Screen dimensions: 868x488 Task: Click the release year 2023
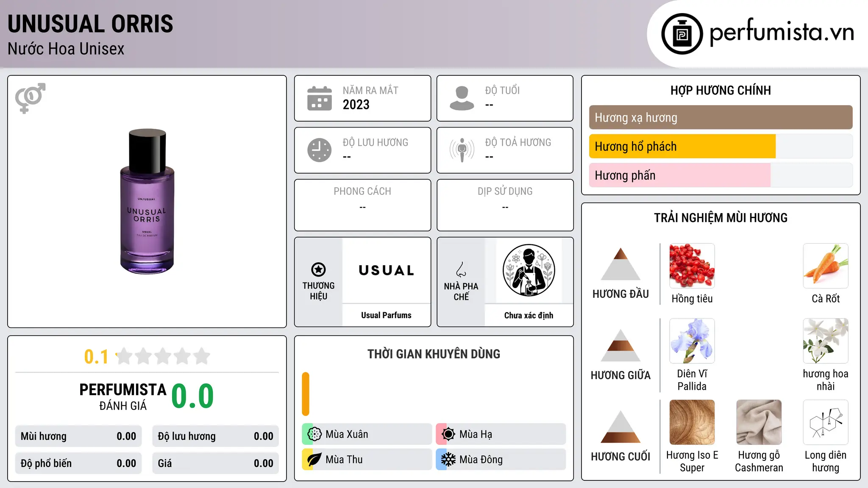click(356, 105)
